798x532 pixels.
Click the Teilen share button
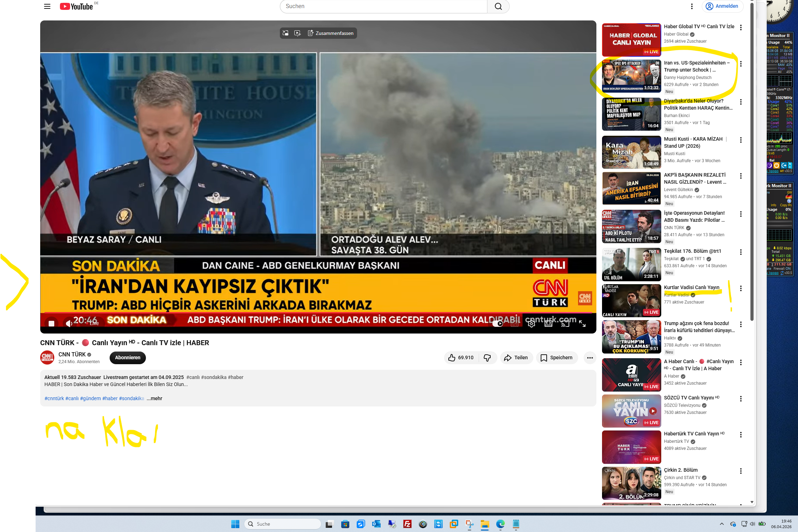click(x=516, y=357)
